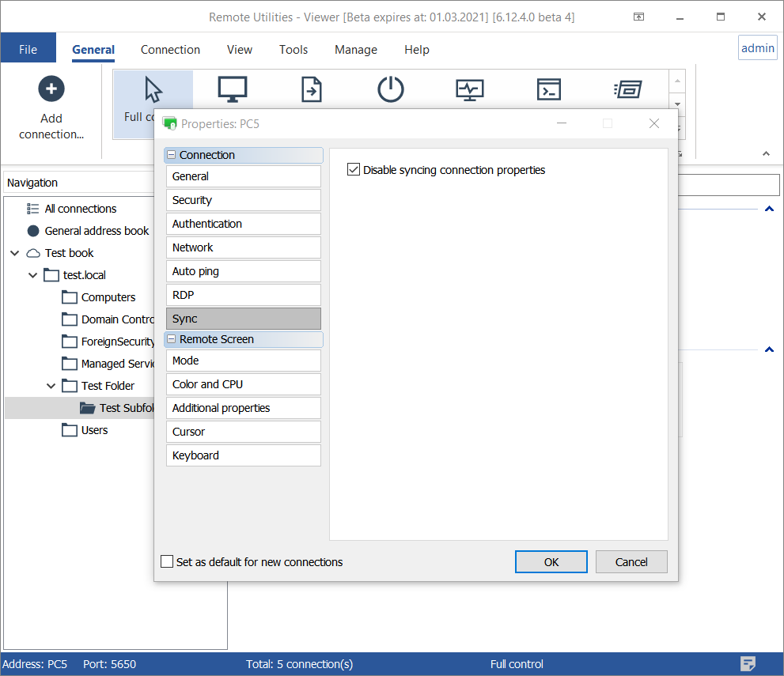The image size is (784, 676).
Task: Collapse the lower right panel section chevron
Action: pos(770,349)
